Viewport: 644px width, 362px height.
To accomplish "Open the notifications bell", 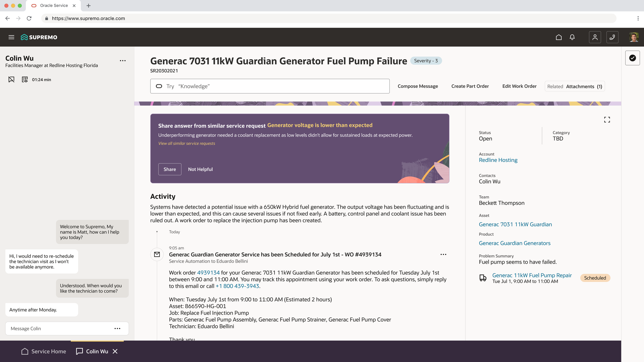I will point(572,37).
